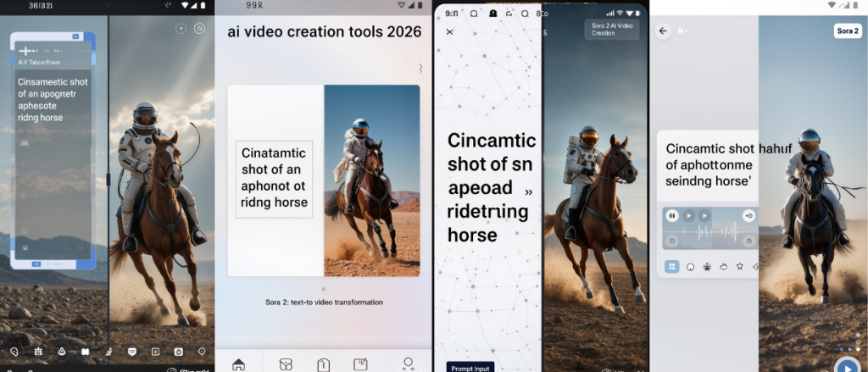The height and width of the screenshot is (372, 868).
Task: Tap the star icon in audio toolbar
Action: pos(739,267)
